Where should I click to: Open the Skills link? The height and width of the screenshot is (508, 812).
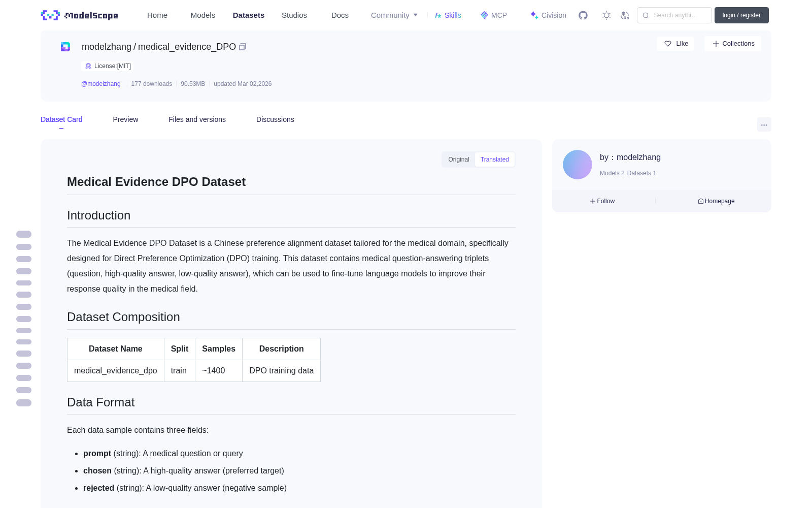point(448,15)
